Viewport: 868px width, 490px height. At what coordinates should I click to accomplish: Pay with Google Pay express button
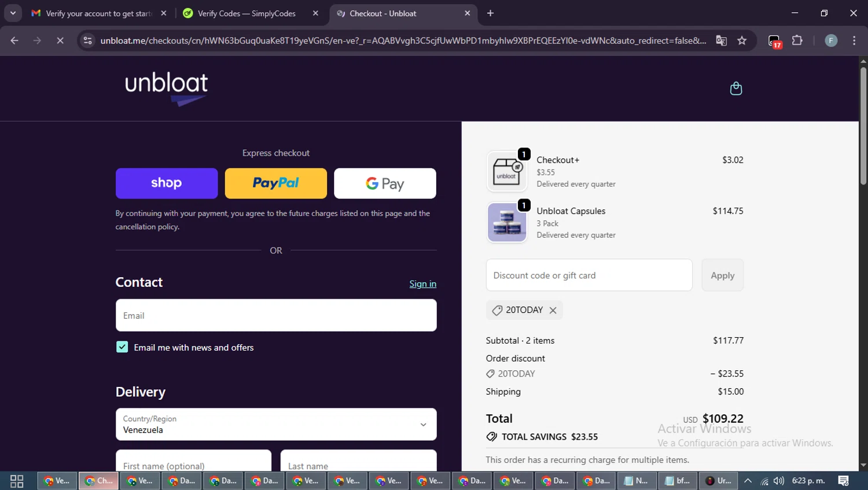point(385,183)
